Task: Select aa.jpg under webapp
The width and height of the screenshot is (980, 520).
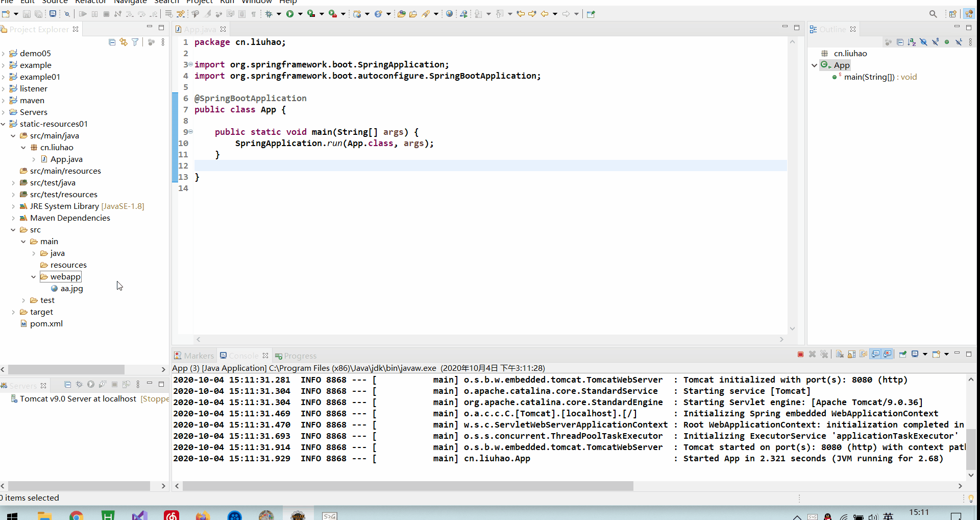Action: 71,289
